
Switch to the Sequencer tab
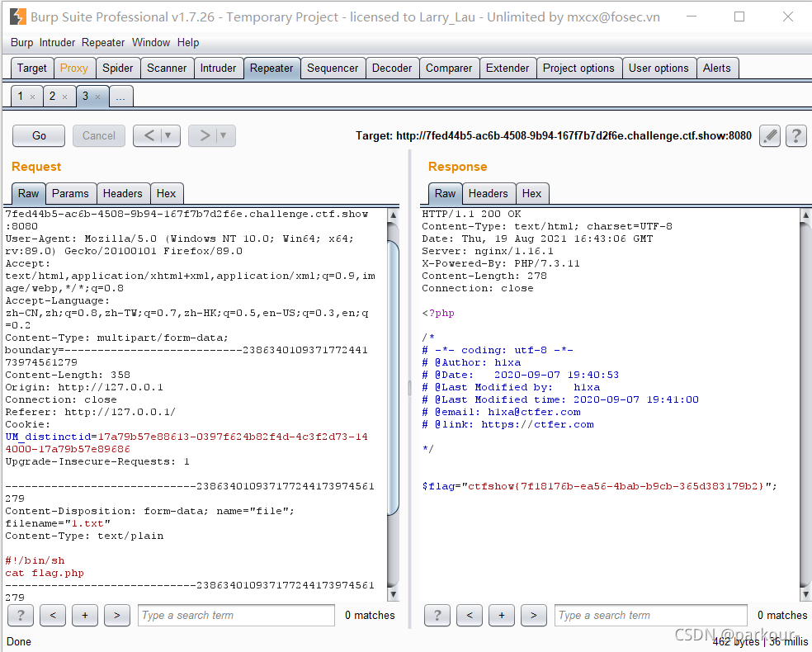point(333,69)
